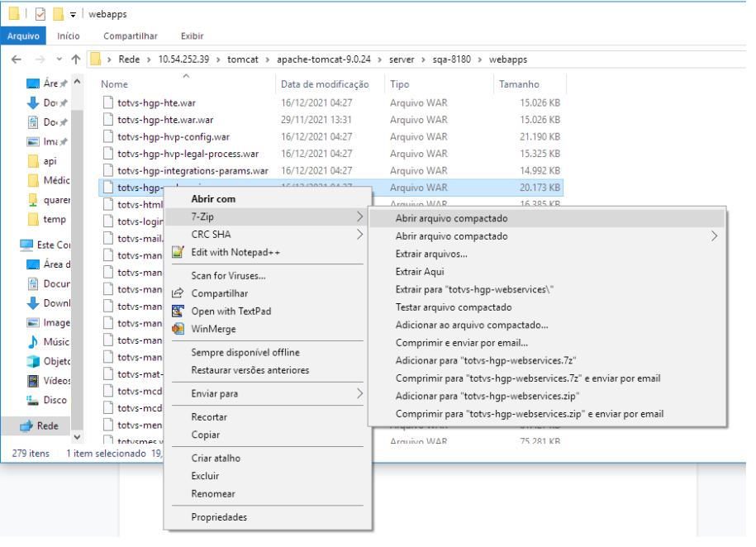Choose Propriedades in context menu

268,517
